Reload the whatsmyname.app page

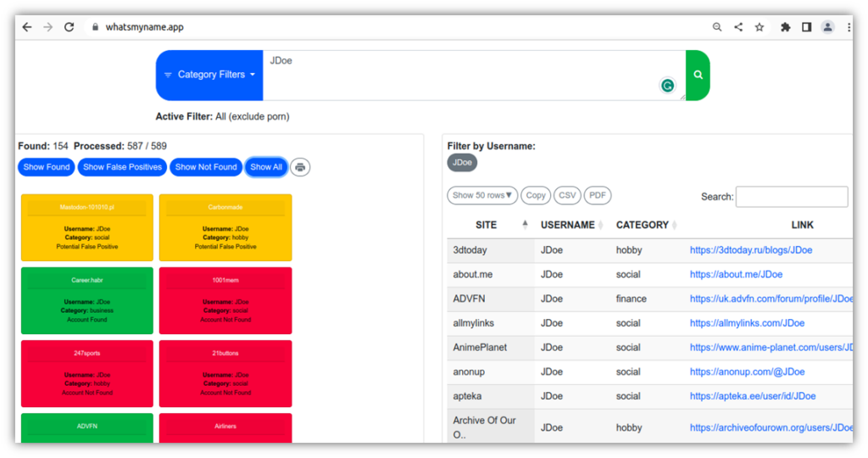pyautogui.click(x=70, y=26)
